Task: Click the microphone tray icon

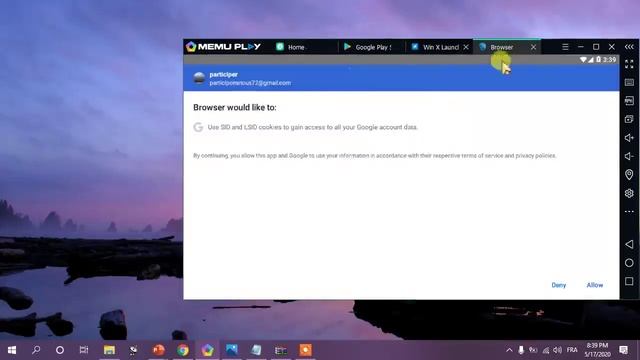Action: click(521, 350)
